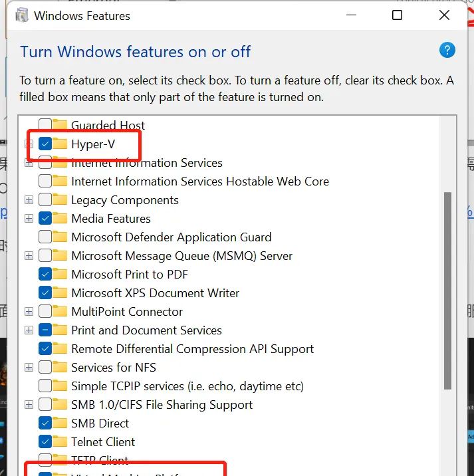474x476 pixels.
Task: Expand the Legacy Components node
Action: point(29,199)
